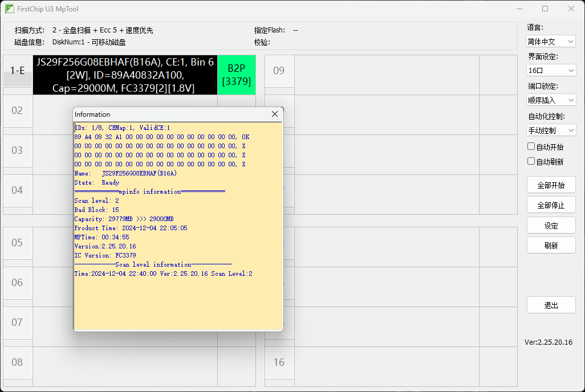Expand the 16口 interface setting dropdown
The width and height of the screenshot is (585, 392).
coord(551,71)
